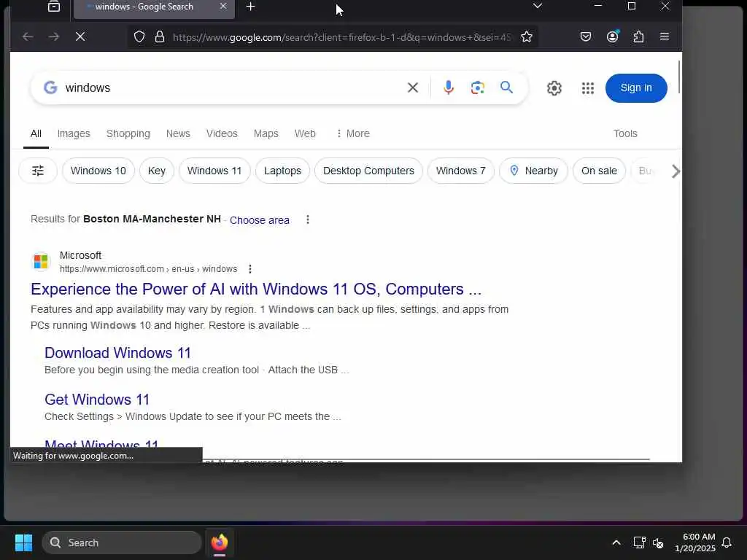Switch to the Images tab
Screen dimensions: 747x560
tap(74, 134)
